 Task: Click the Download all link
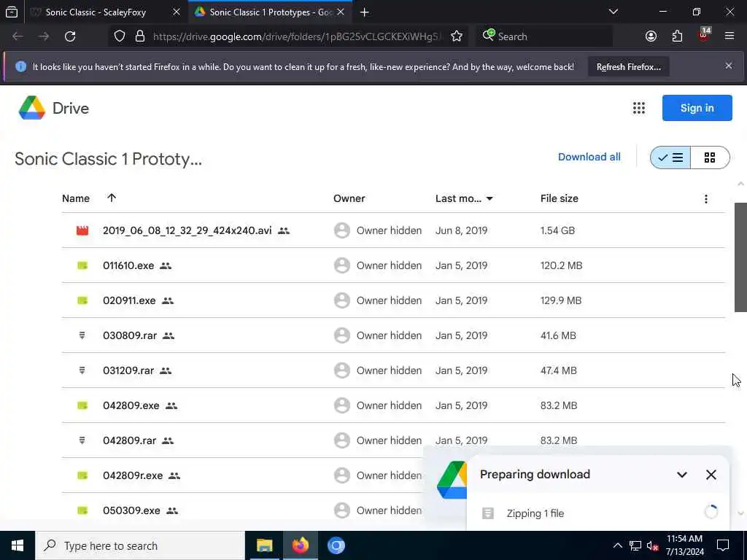point(589,157)
